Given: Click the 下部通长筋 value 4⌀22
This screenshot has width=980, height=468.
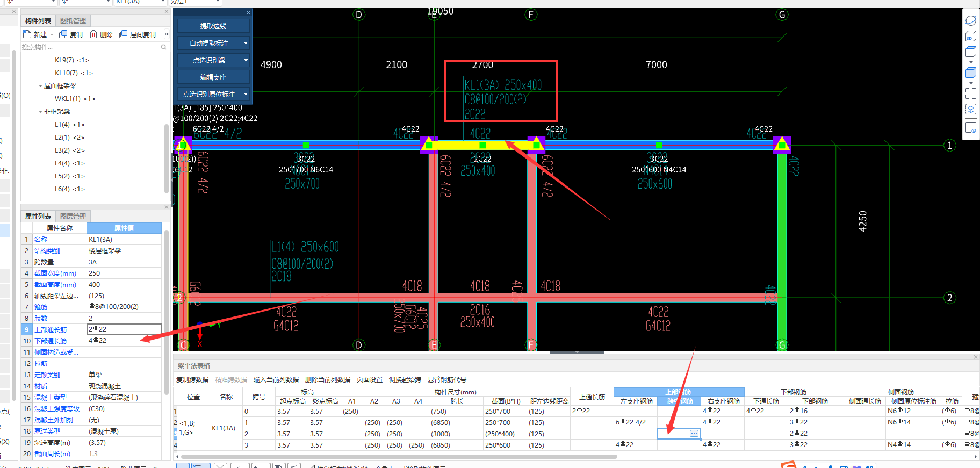Looking at the screenshot, I should click(x=124, y=341).
